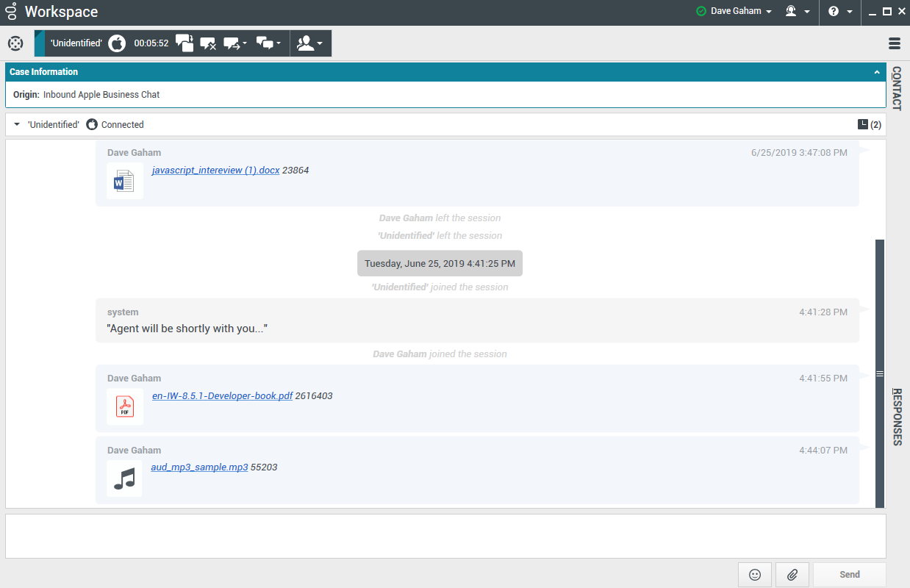Collapse the Case Information panel
Viewport: 910px width, 588px height.
tap(876, 72)
